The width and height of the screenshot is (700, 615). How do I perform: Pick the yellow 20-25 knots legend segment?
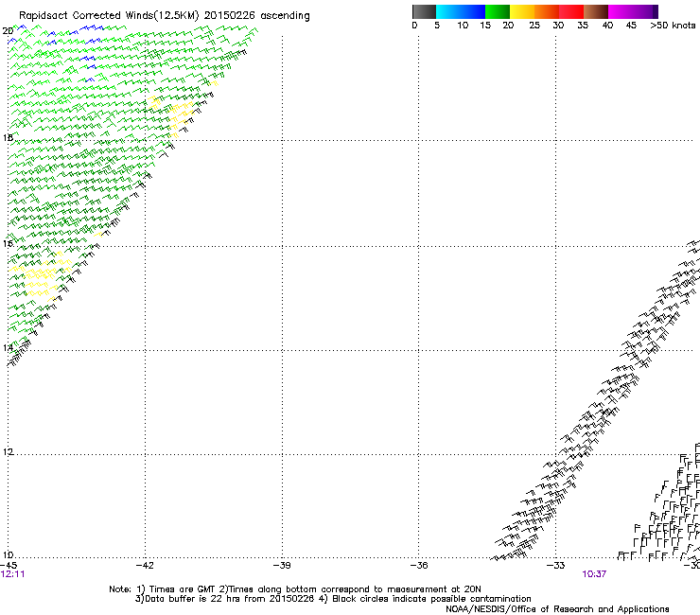pos(522,11)
